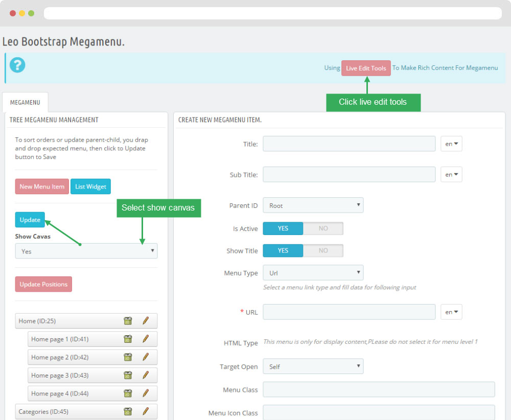The width and height of the screenshot is (511, 420).
Task: Click the New Menu Item button
Action: coord(42,186)
